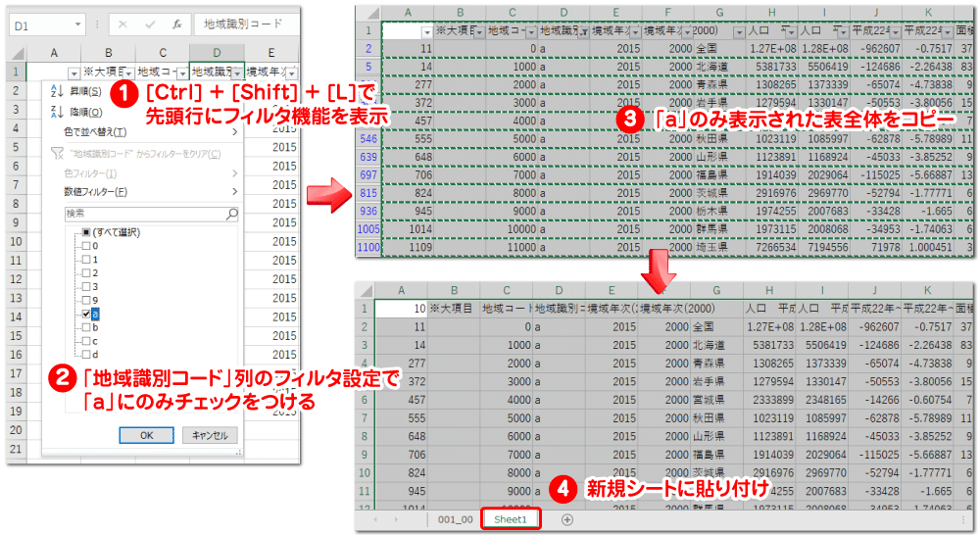
Task: Click the 埼玉県 cell in the top-right sheet
Action: coord(719,248)
